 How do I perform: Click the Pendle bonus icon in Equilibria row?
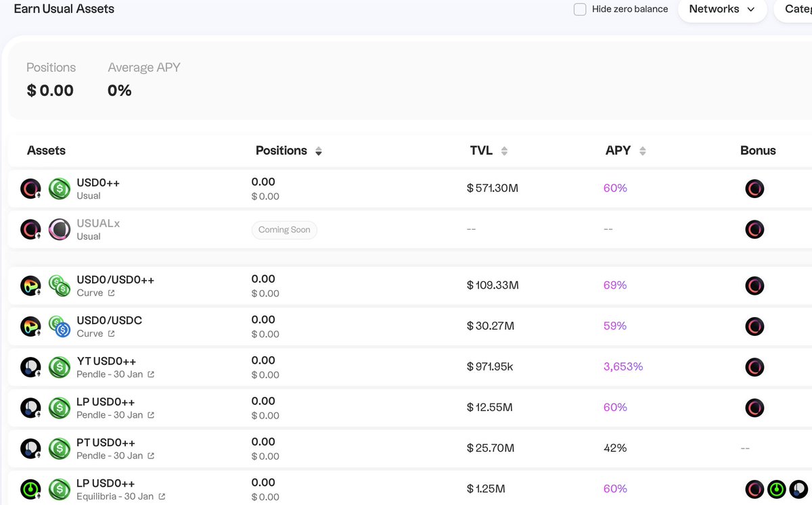(x=798, y=489)
